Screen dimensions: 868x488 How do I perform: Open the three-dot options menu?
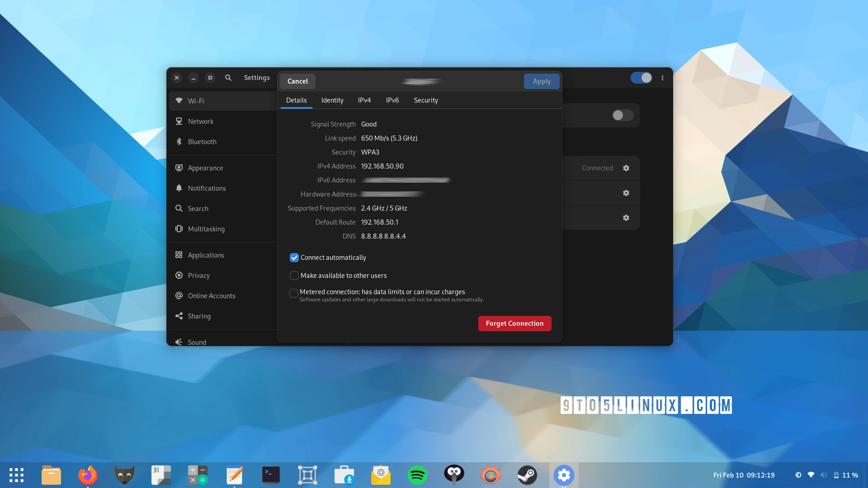[662, 78]
